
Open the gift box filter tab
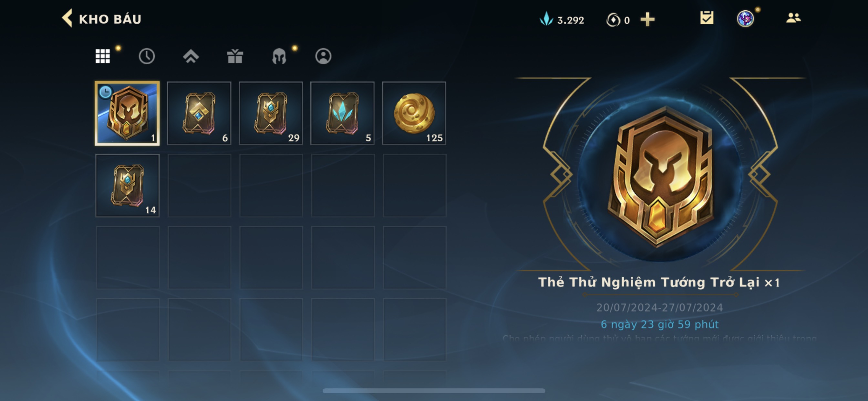(x=235, y=56)
